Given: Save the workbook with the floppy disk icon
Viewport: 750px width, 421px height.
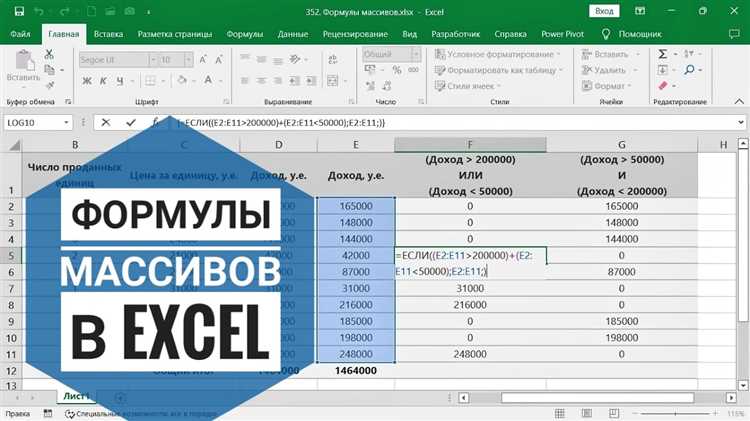Looking at the screenshot, I should pos(19,11).
